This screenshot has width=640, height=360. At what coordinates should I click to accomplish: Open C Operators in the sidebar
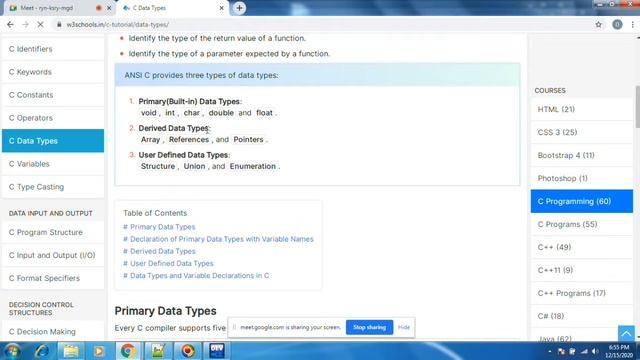53,118
